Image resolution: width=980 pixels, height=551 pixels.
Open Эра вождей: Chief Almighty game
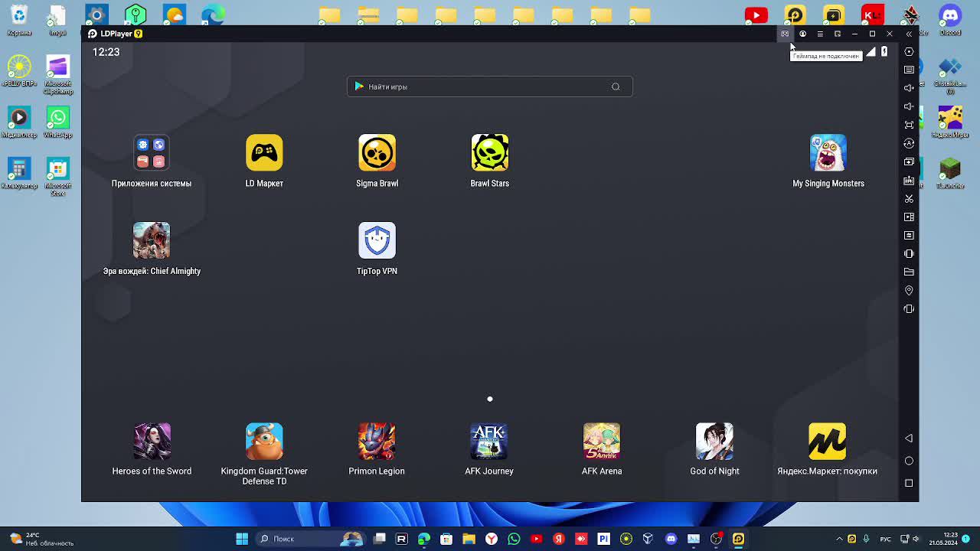[152, 240]
